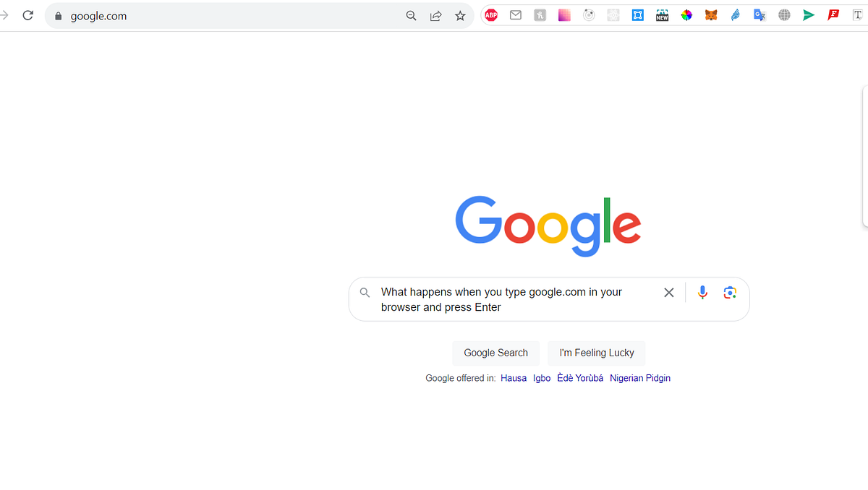Click the color wheel extension icon
868x490 pixels.
[x=686, y=14]
